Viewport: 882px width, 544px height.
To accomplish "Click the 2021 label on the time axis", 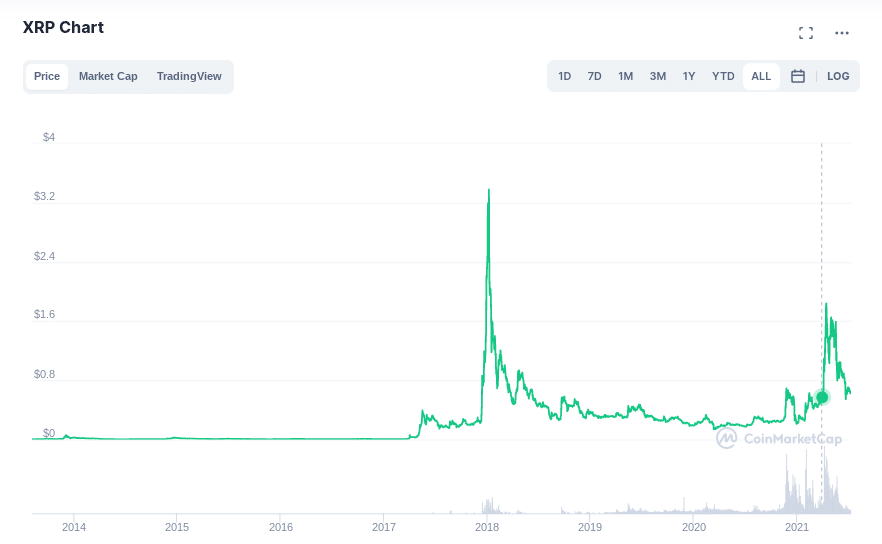I will click(796, 527).
